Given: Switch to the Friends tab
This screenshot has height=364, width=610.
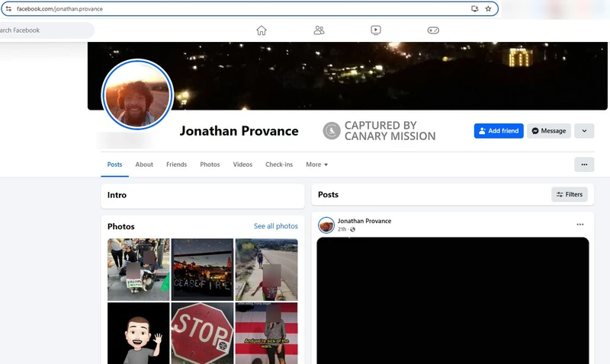Looking at the screenshot, I should (x=177, y=164).
